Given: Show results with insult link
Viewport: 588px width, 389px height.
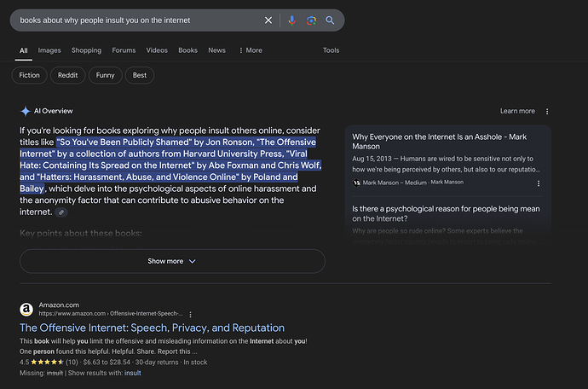Looking at the screenshot, I should (133, 373).
